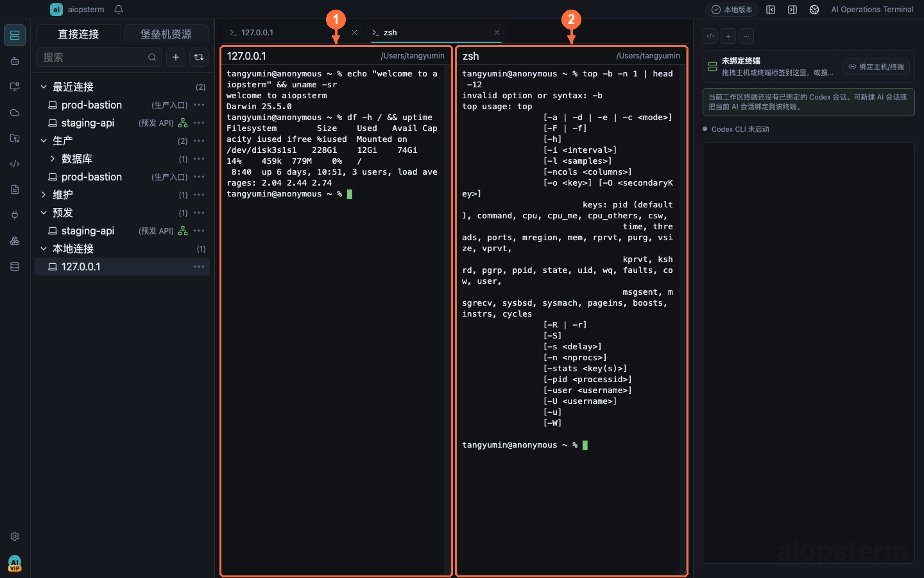Open the remote desktop monitor sidebar icon

15,87
